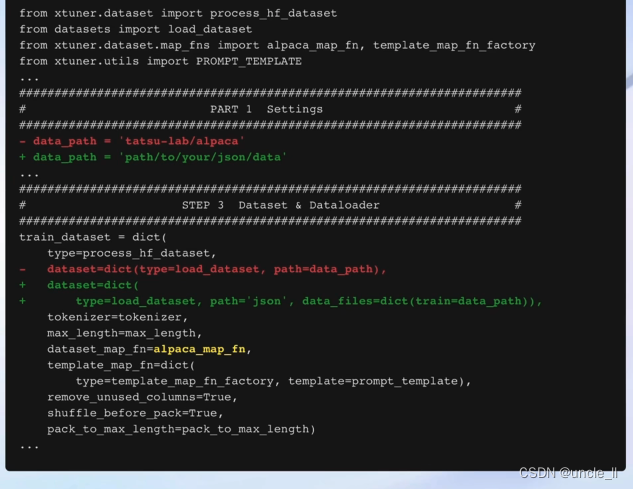Click the 'STEP 3 Dataset & Dataloader' header
Screen dimensions: 633x489
click(281, 205)
